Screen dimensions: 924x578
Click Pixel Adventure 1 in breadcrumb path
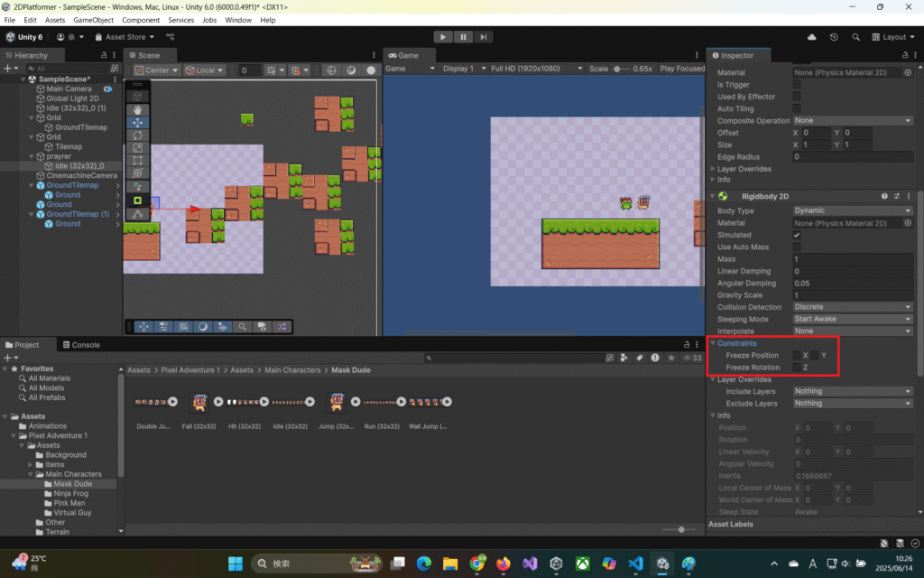190,370
